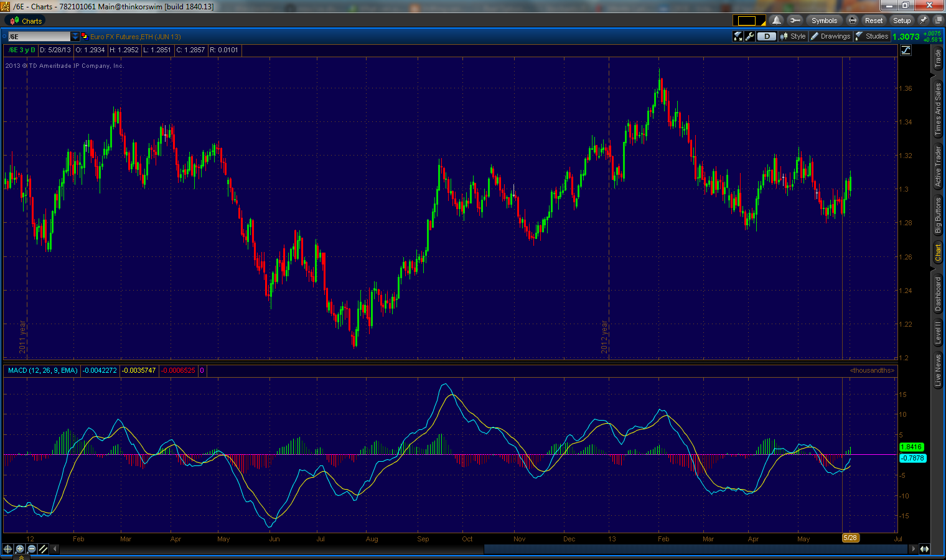Open the Times And Sales side tab
This screenshot has height=560, width=946.
click(x=938, y=110)
